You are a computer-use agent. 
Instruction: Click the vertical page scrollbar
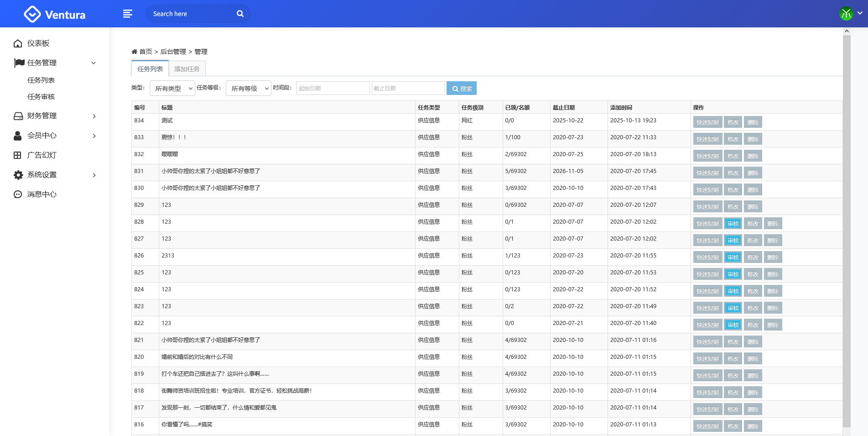click(847, 228)
